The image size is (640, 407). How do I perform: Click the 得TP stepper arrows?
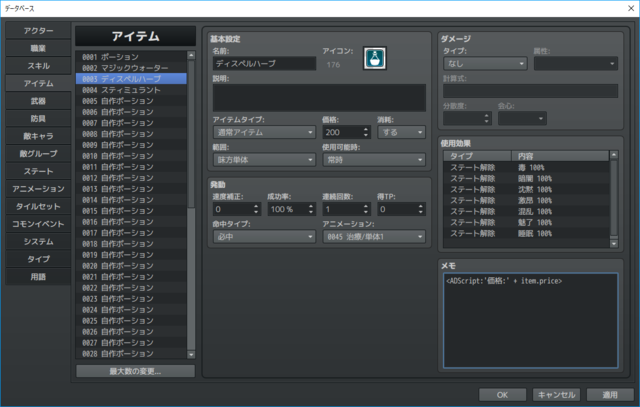coord(420,209)
